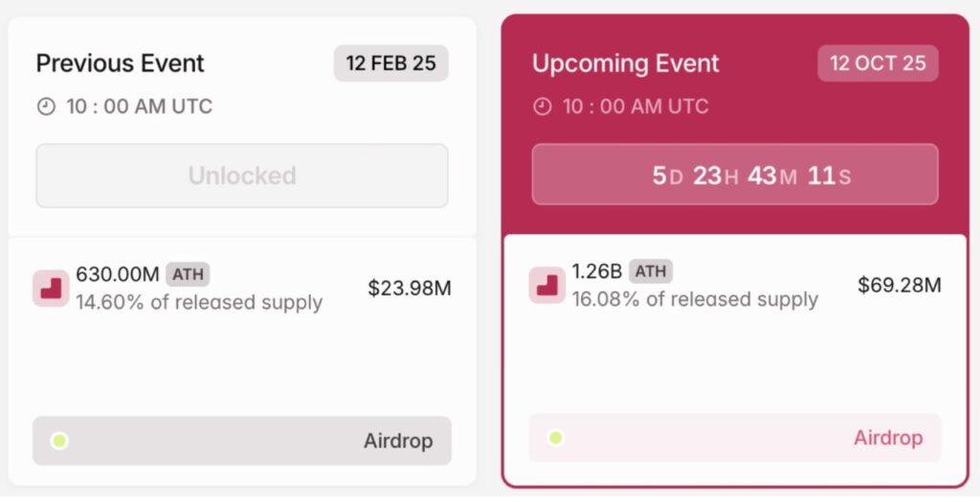Click the Airdrop label in Upcoming Event card

click(888, 438)
